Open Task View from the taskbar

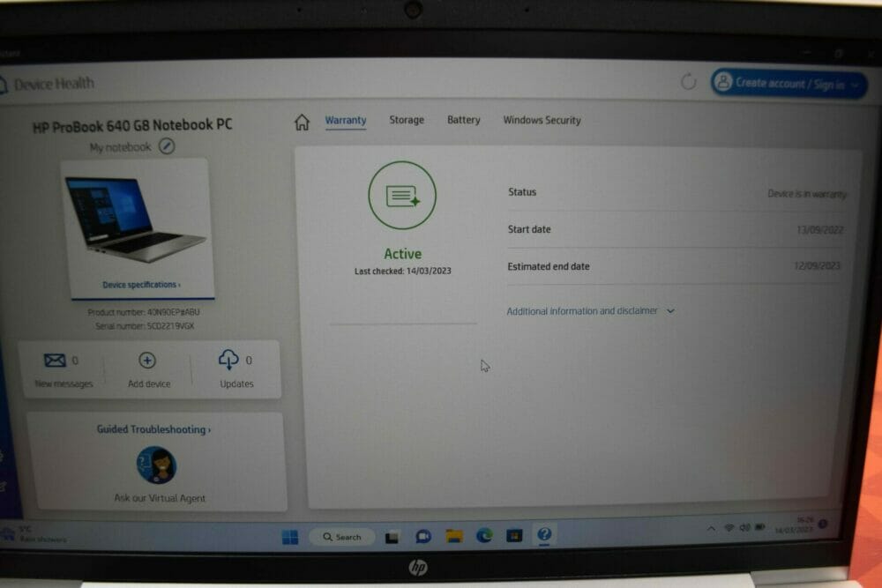click(x=392, y=538)
